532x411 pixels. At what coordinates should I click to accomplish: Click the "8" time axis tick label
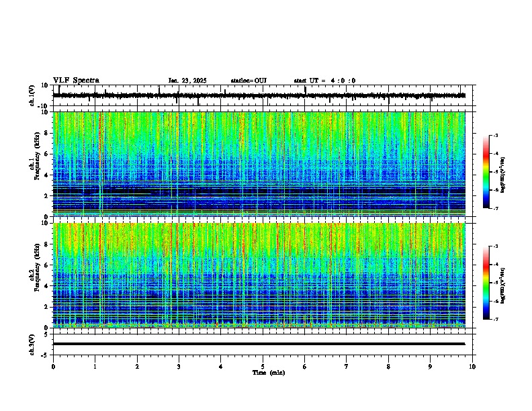(388, 367)
